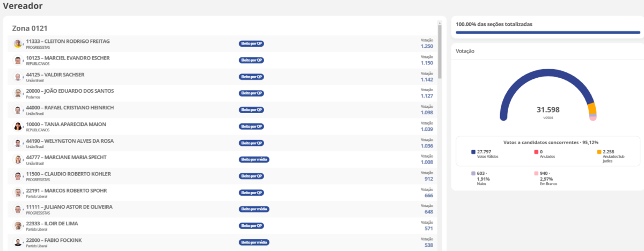Select Fabio Fockink's candidate avatar
This screenshot has height=251, width=644.
pos(18,242)
